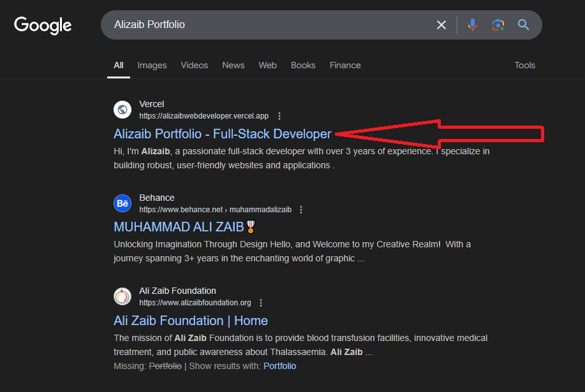Open more options for Ali Zaib Foundation result
Image resolution: width=585 pixels, height=392 pixels.
pos(261,303)
